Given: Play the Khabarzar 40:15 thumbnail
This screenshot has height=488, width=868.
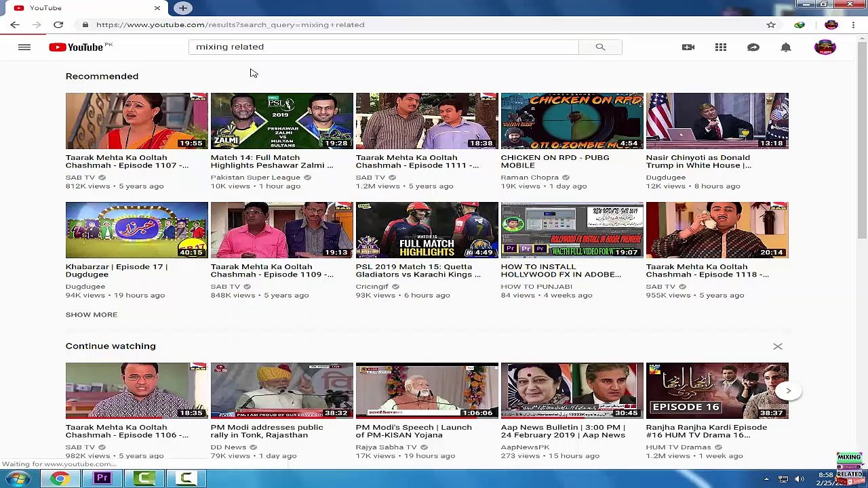Looking at the screenshot, I should point(137,230).
